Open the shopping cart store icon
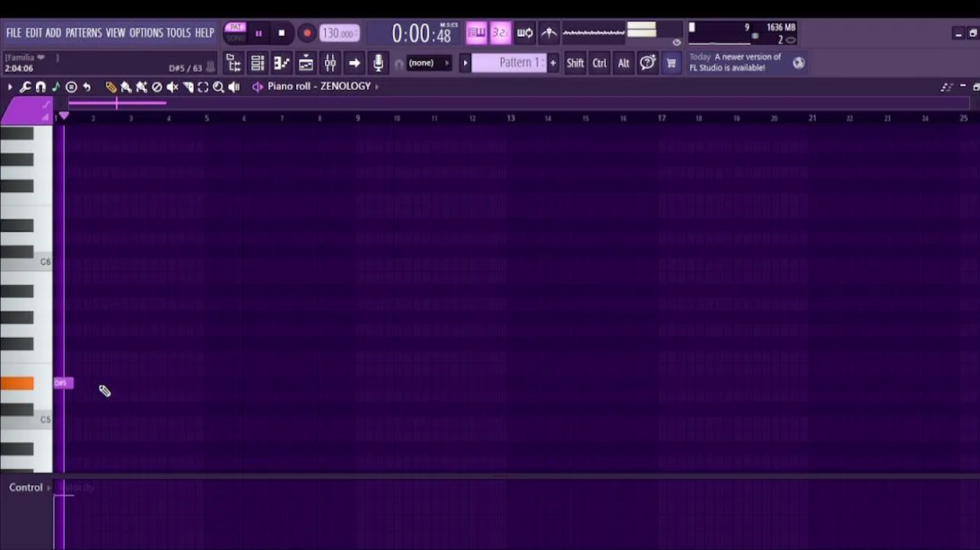The width and height of the screenshot is (980, 550). (x=672, y=63)
